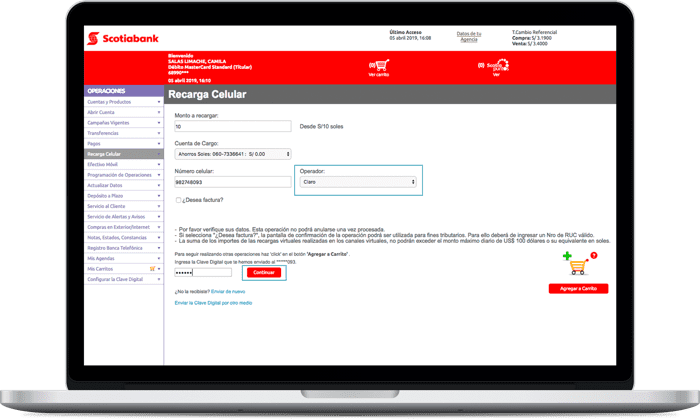Focus the Monto a recargar input field
Image resolution: width=700 pixels, height=420 pixels.
pyautogui.click(x=233, y=126)
